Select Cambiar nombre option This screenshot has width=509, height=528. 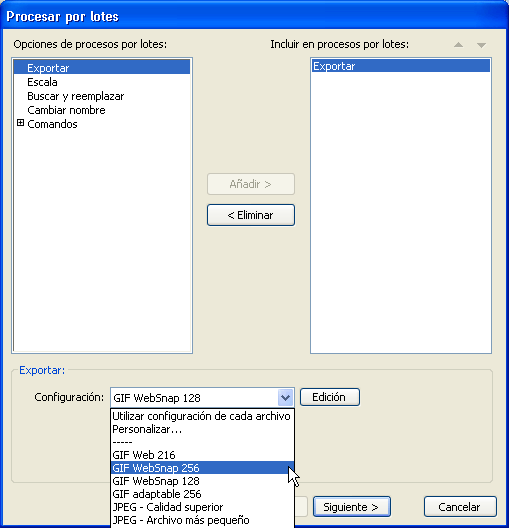click(x=66, y=110)
